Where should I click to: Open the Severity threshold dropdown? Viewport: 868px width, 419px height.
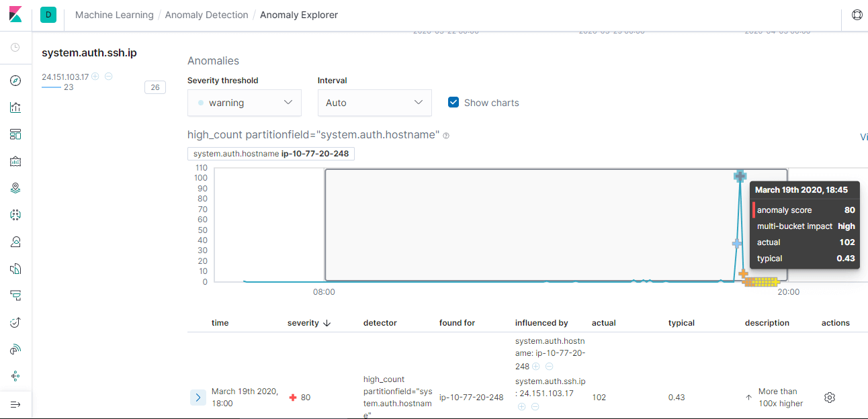tap(244, 103)
